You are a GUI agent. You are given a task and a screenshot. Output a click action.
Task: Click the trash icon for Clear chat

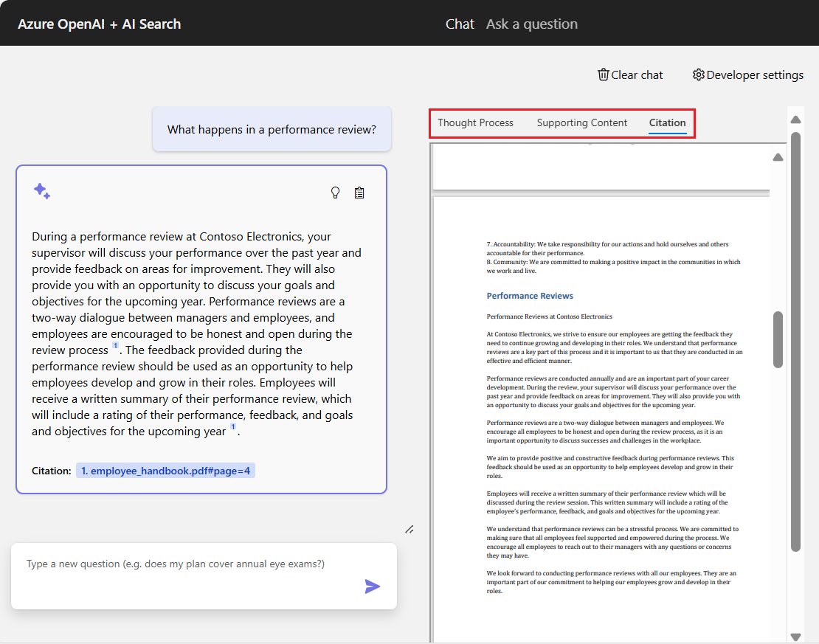pyautogui.click(x=604, y=75)
